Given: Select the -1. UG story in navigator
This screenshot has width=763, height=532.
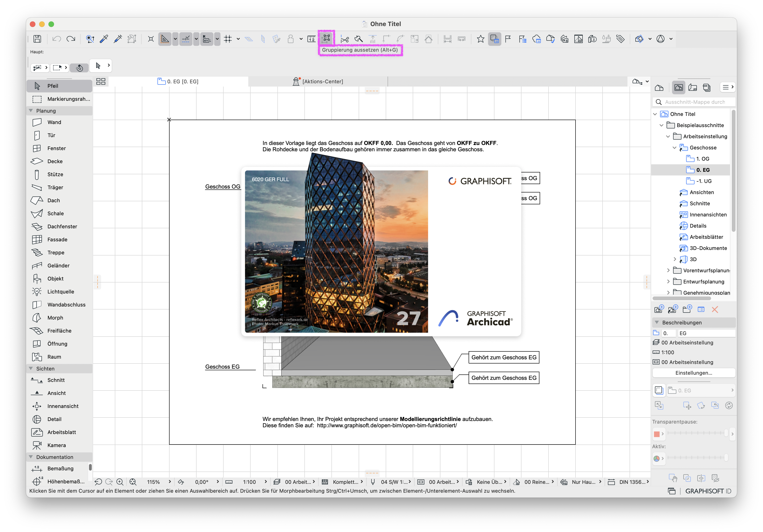Looking at the screenshot, I should point(704,181).
